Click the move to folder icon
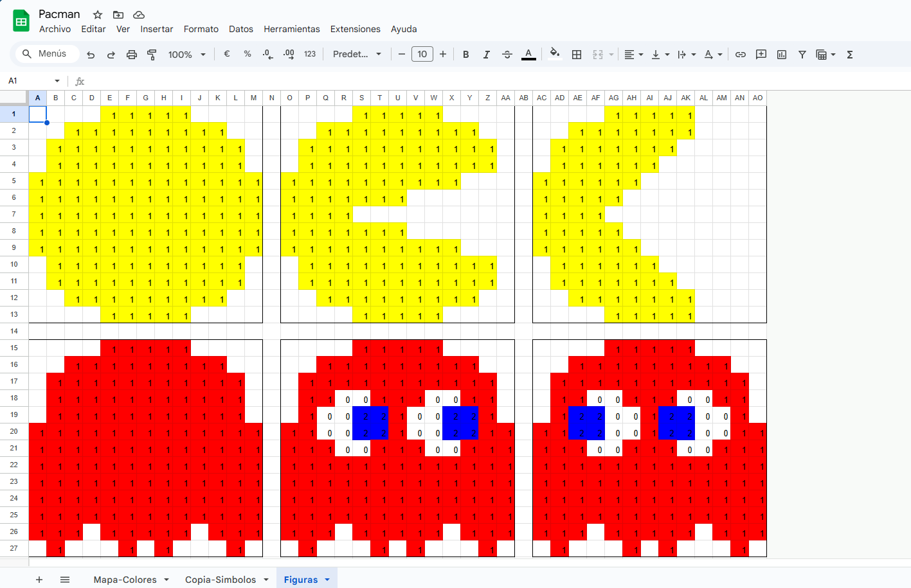Screen dimensions: 911x588 (118, 14)
